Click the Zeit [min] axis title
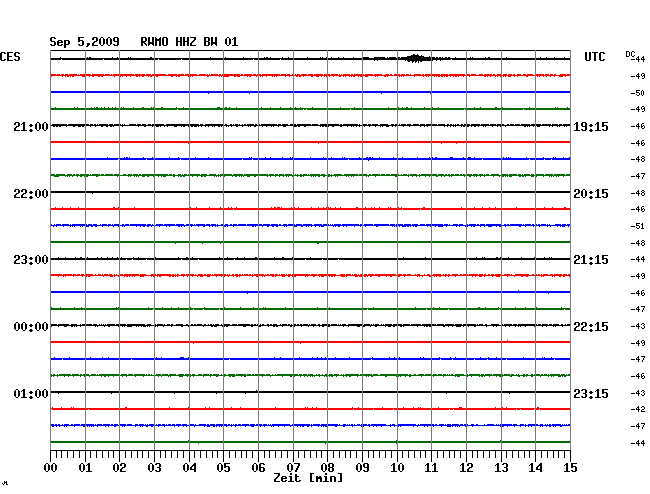This screenshot has height=494, width=650. tap(308, 478)
